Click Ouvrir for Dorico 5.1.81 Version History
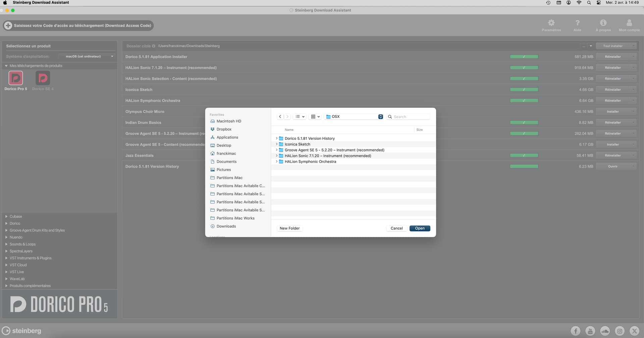644x338 pixels. point(612,166)
